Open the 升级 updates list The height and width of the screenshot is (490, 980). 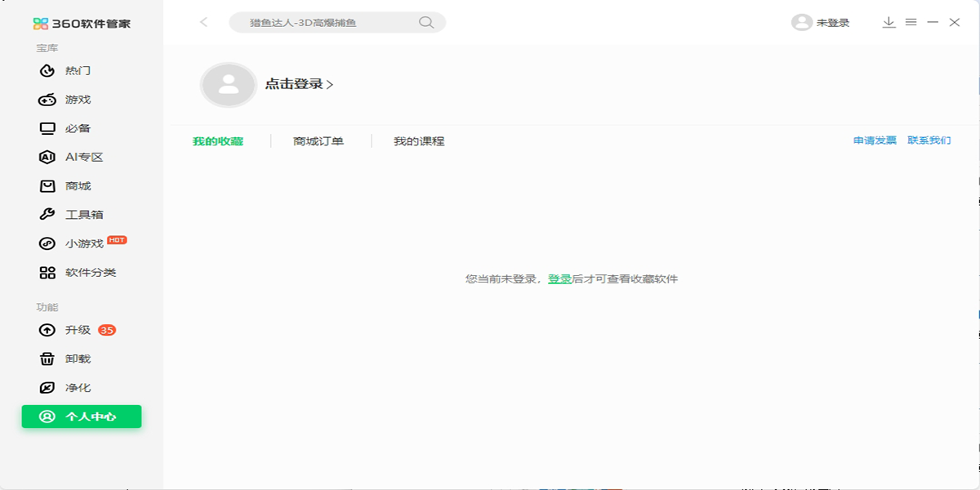click(78, 331)
